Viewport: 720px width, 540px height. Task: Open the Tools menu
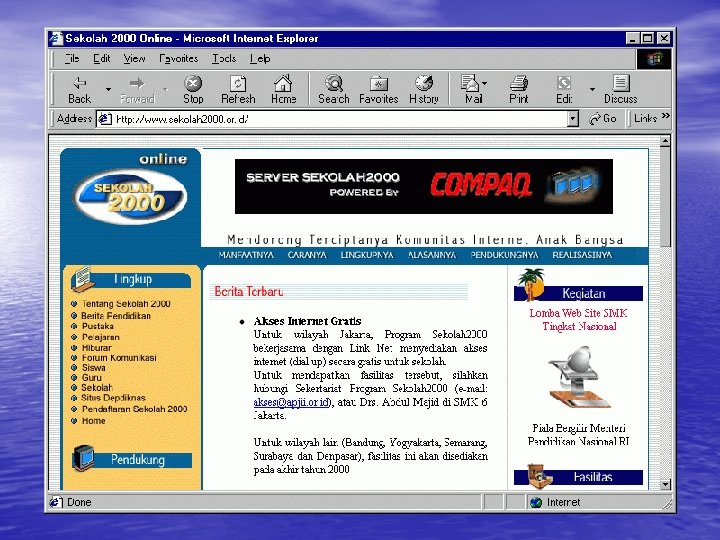pyautogui.click(x=224, y=59)
